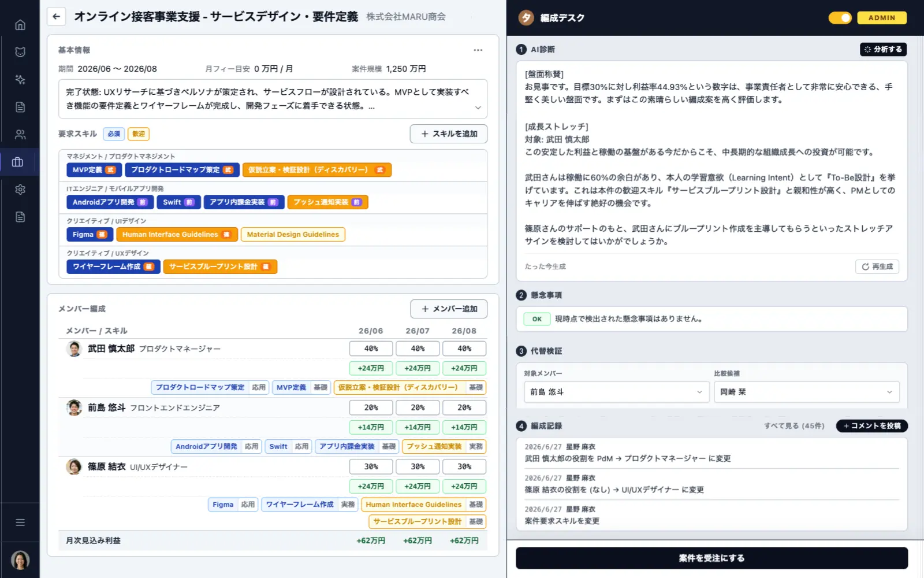Select the Human Interface Guidelines required tag
This screenshot has width=924, height=578.
(177, 235)
